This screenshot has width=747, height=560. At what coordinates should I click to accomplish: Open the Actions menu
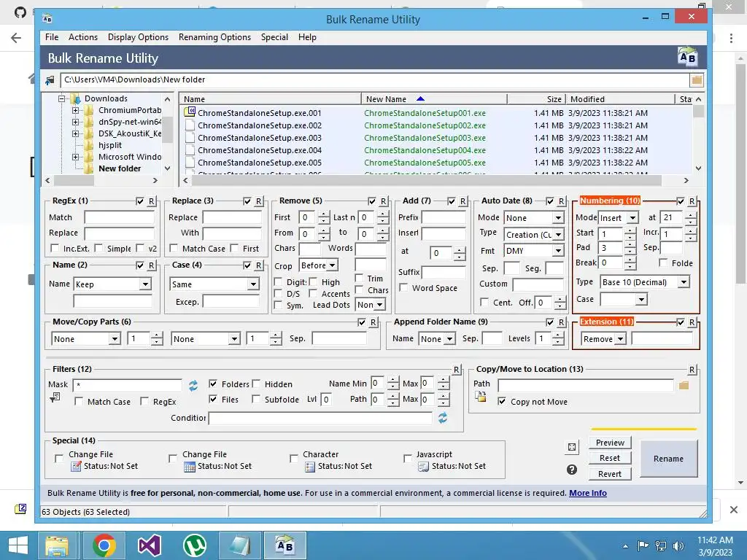click(x=83, y=37)
